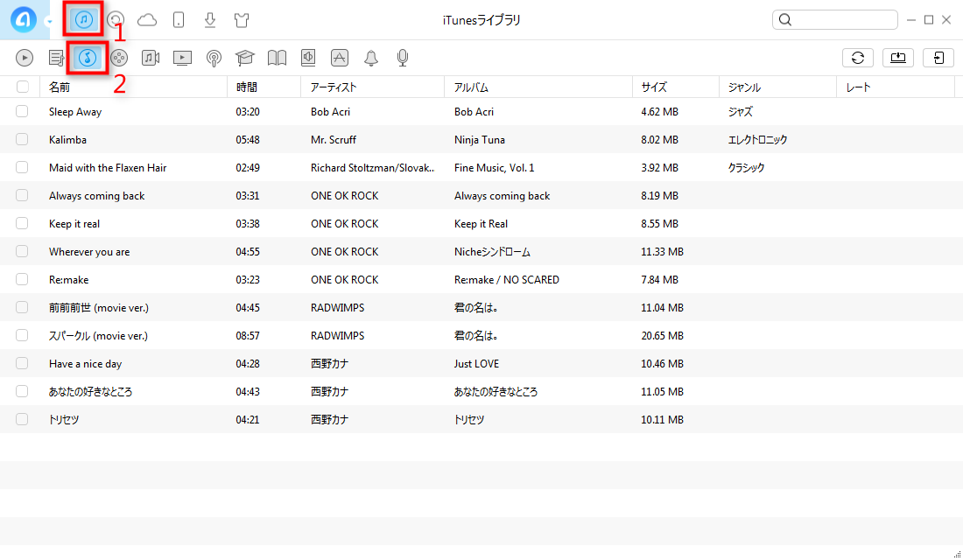Click the magnifier icon in the search box
This screenshot has height=560, width=963.
tap(785, 19)
